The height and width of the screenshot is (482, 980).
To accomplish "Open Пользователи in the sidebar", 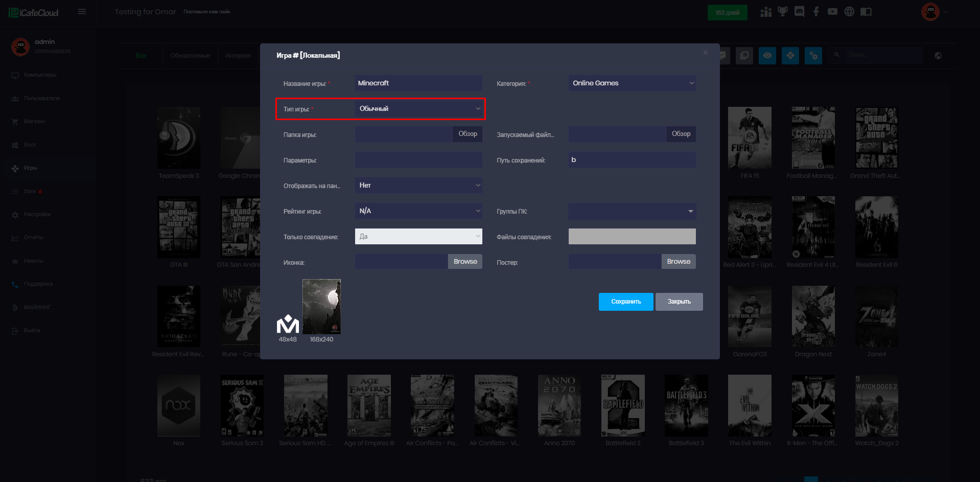I will tap(41, 98).
